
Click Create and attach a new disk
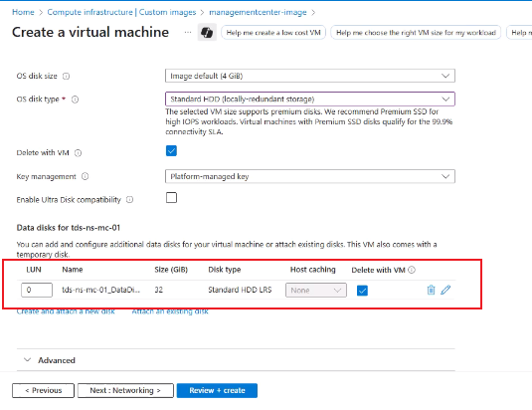[x=66, y=311]
